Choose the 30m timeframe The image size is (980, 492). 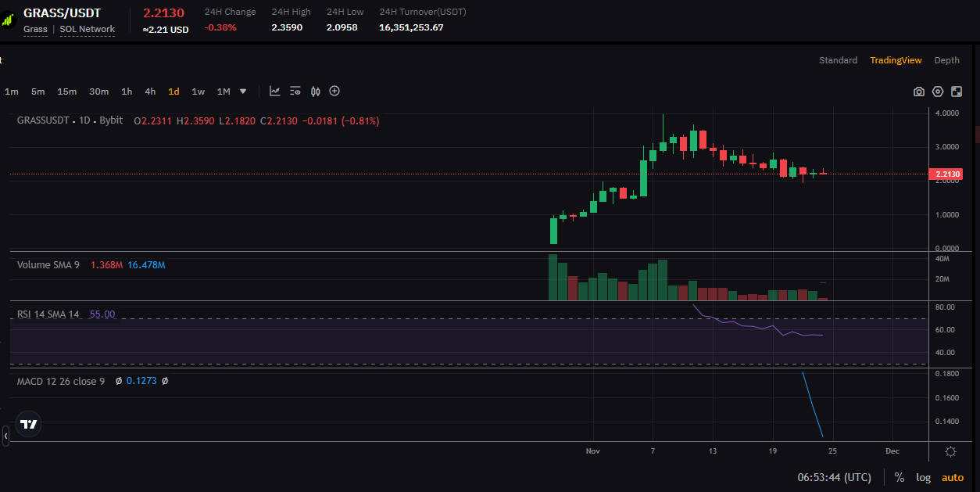pos(98,92)
